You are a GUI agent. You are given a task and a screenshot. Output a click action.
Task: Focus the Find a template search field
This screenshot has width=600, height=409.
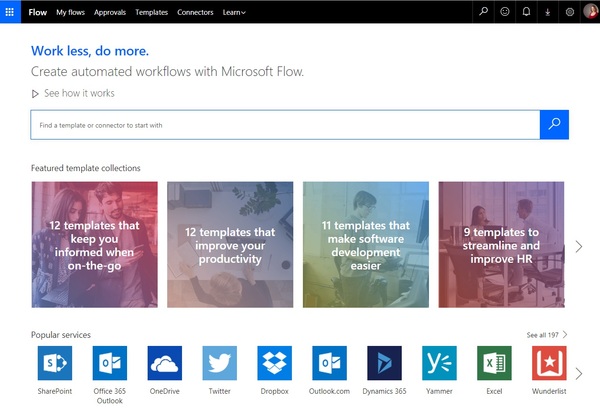tap(285, 125)
